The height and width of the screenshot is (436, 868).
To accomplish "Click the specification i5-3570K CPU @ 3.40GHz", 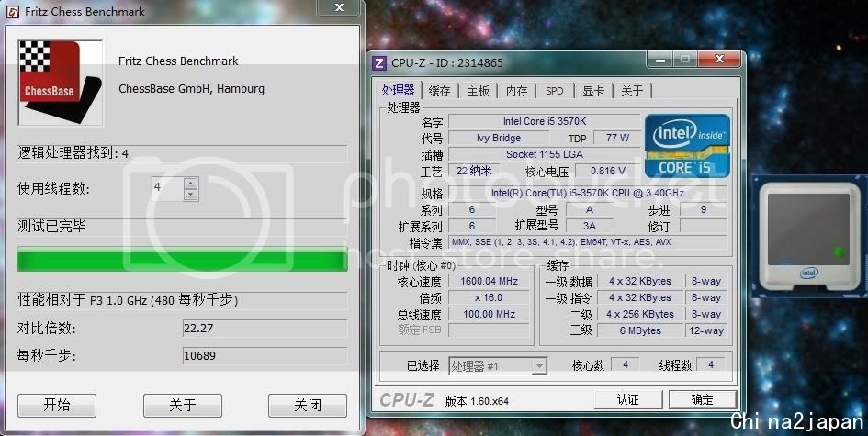I will (x=588, y=193).
